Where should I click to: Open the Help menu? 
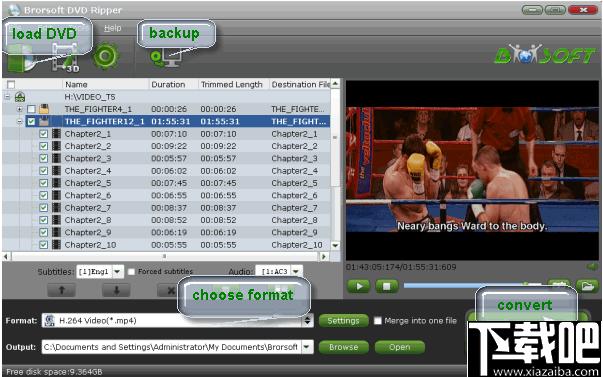(113, 28)
